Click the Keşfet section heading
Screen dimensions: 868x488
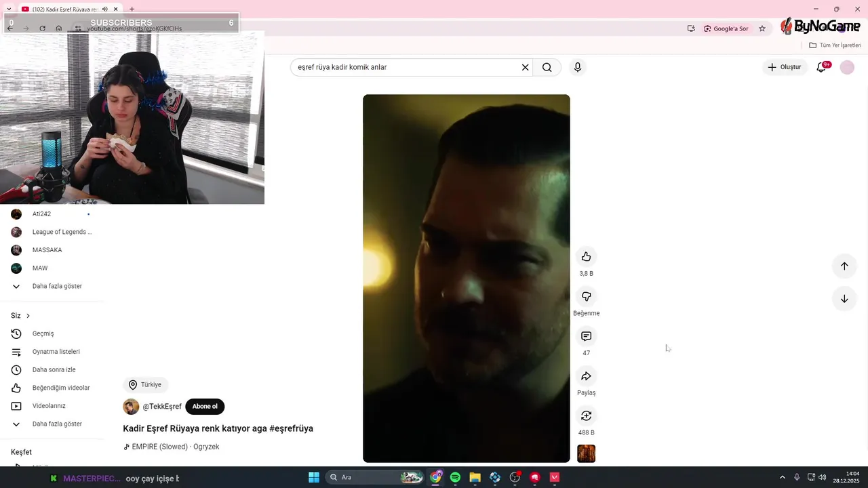click(x=21, y=452)
